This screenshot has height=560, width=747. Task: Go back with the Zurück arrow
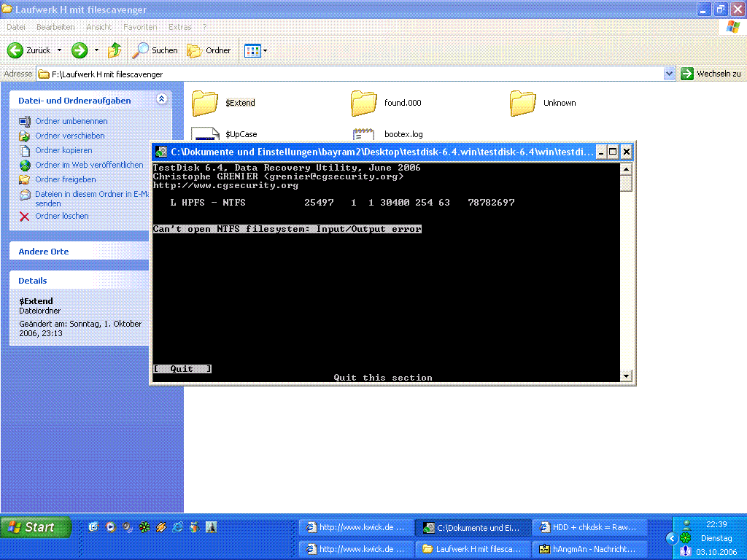(28, 50)
